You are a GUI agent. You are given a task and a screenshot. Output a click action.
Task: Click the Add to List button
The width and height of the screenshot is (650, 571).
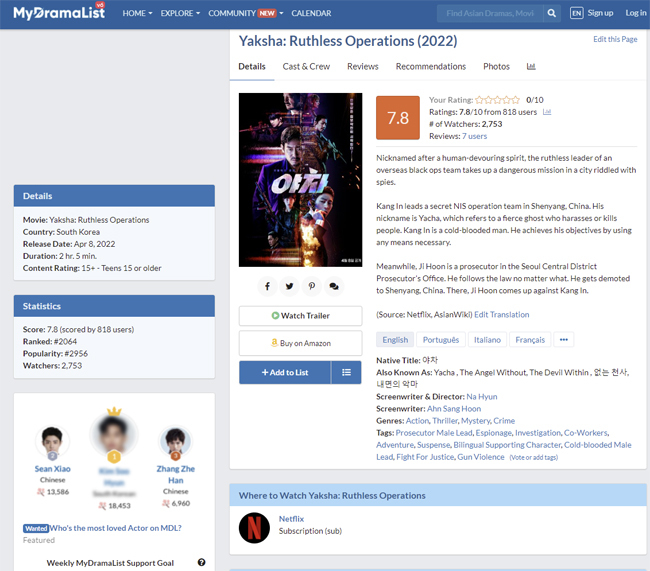pyautogui.click(x=285, y=372)
